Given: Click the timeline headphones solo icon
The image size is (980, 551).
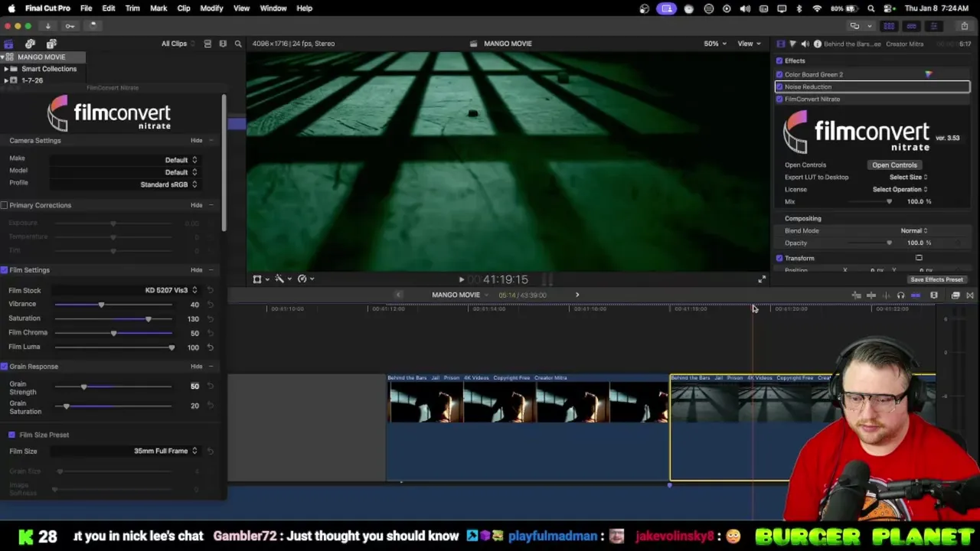Looking at the screenshot, I should [x=900, y=295].
